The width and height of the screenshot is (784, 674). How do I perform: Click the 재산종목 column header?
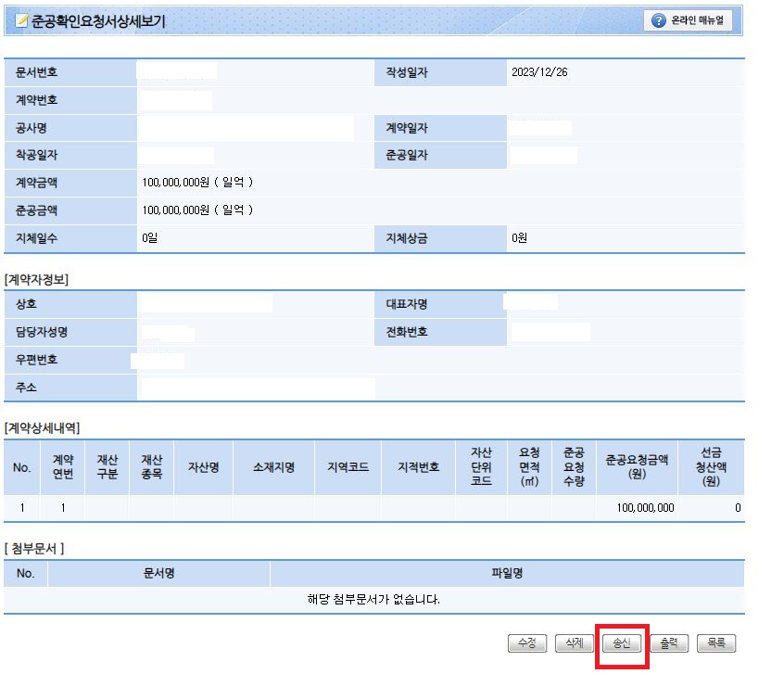point(151,467)
